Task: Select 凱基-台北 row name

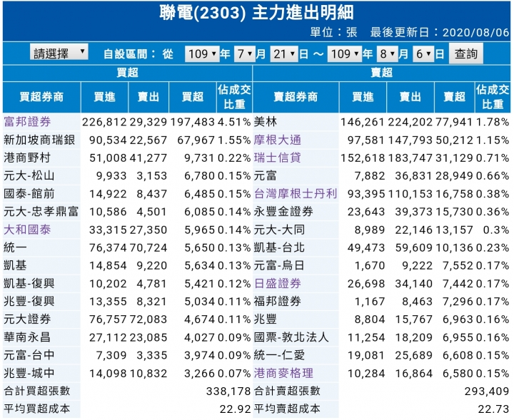Action: point(279,247)
